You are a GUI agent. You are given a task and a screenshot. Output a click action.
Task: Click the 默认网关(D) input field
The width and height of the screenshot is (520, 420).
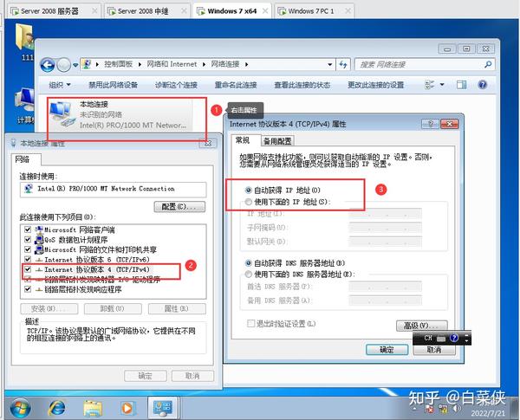pyautogui.click(x=385, y=242)
